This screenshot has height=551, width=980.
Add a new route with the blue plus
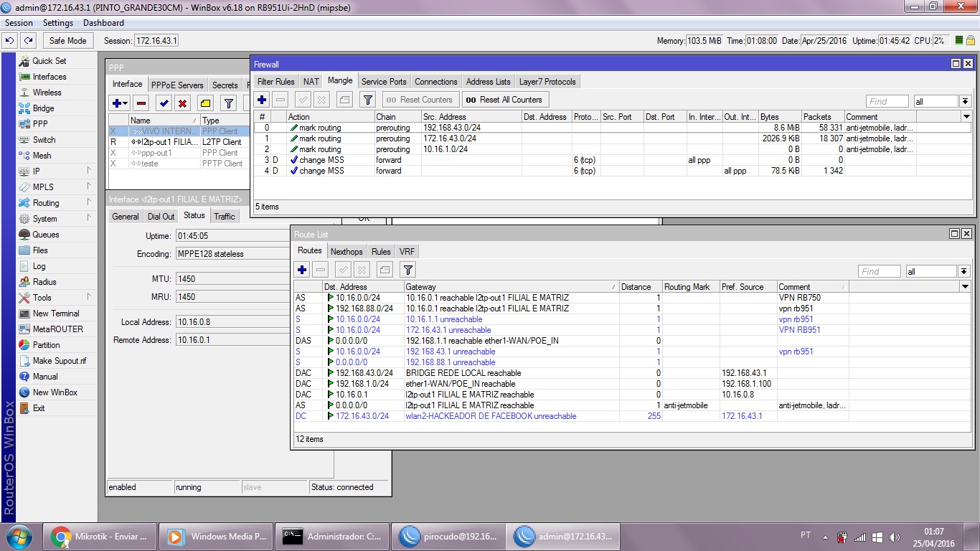coord(302,270)
